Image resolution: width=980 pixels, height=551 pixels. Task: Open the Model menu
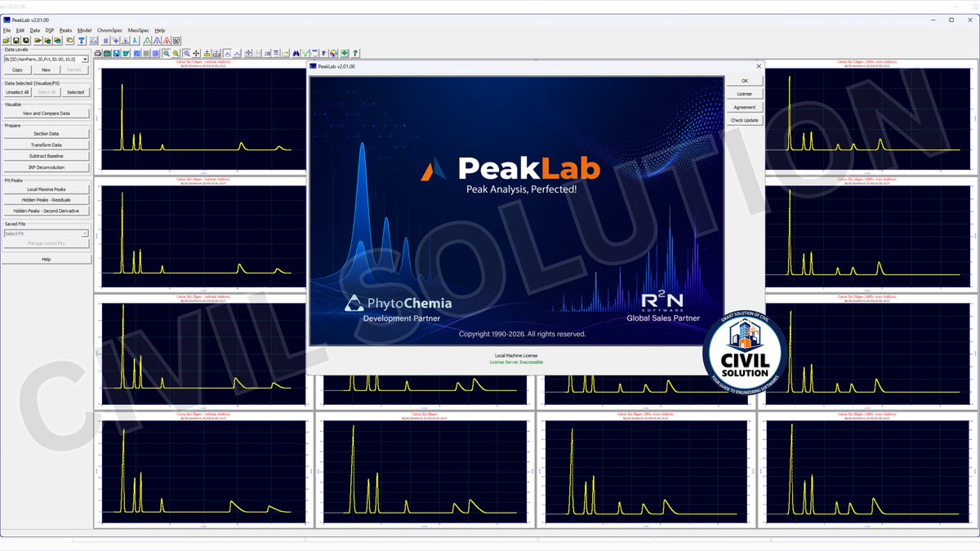click(x=84, y=30)
